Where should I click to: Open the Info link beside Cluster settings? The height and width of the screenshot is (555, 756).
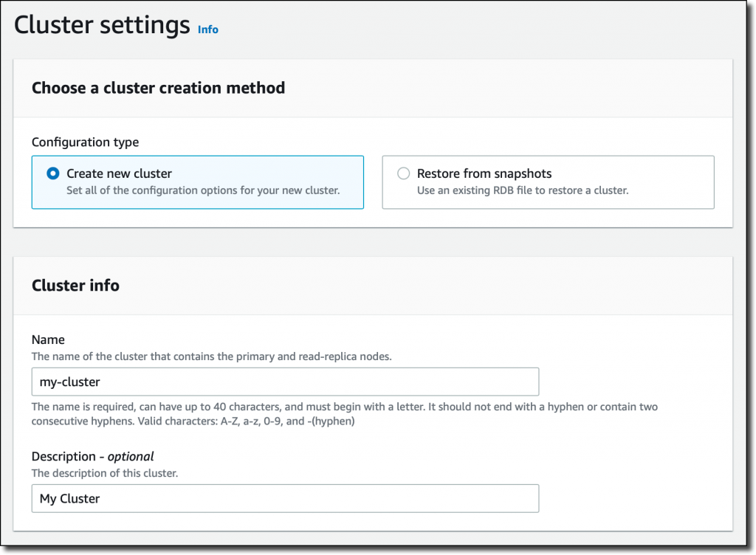click(x=207, y=30)
